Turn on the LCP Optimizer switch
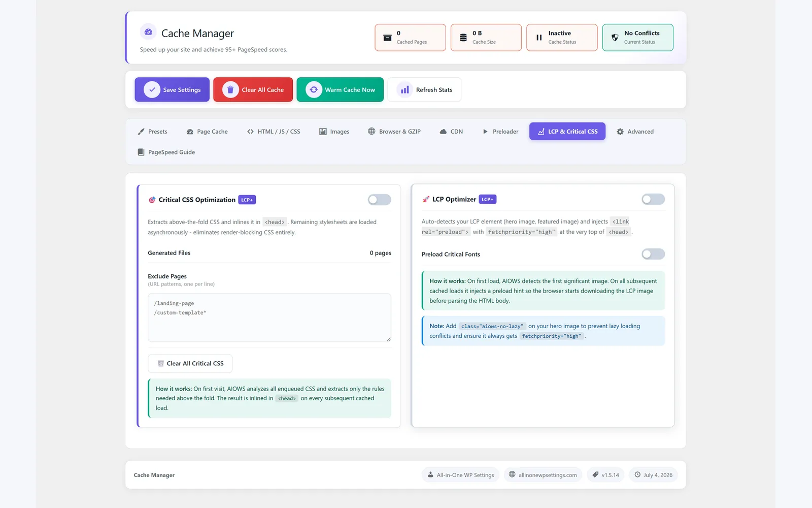This screenshot has width=812, height=508. coord(653,199)
